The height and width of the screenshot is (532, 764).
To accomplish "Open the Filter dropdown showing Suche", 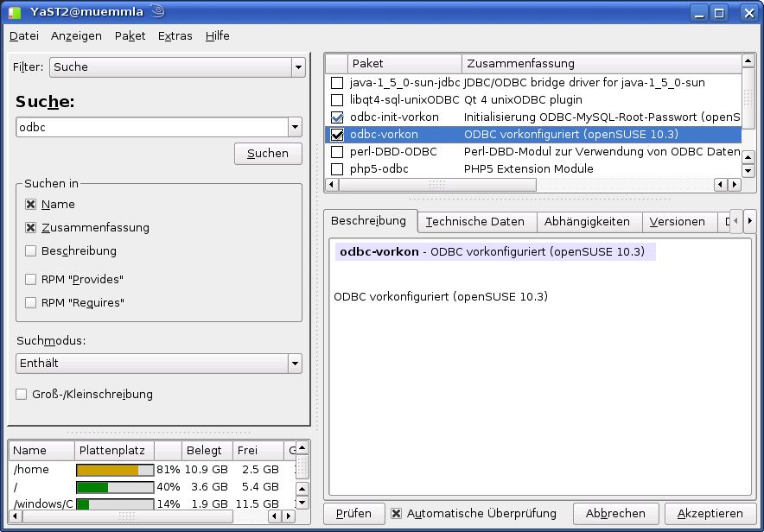I will click(297, 67).
